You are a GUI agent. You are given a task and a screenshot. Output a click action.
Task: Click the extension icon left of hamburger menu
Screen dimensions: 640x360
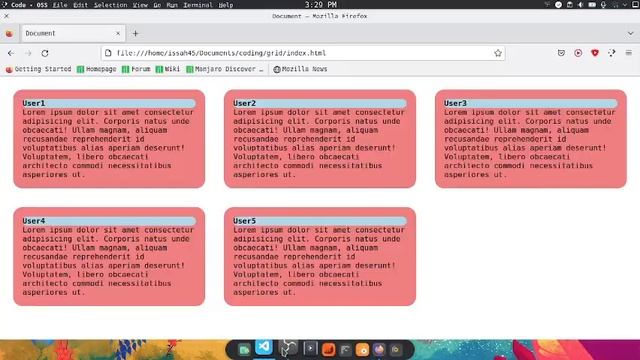pyautogui.click(x=611, y=53)
